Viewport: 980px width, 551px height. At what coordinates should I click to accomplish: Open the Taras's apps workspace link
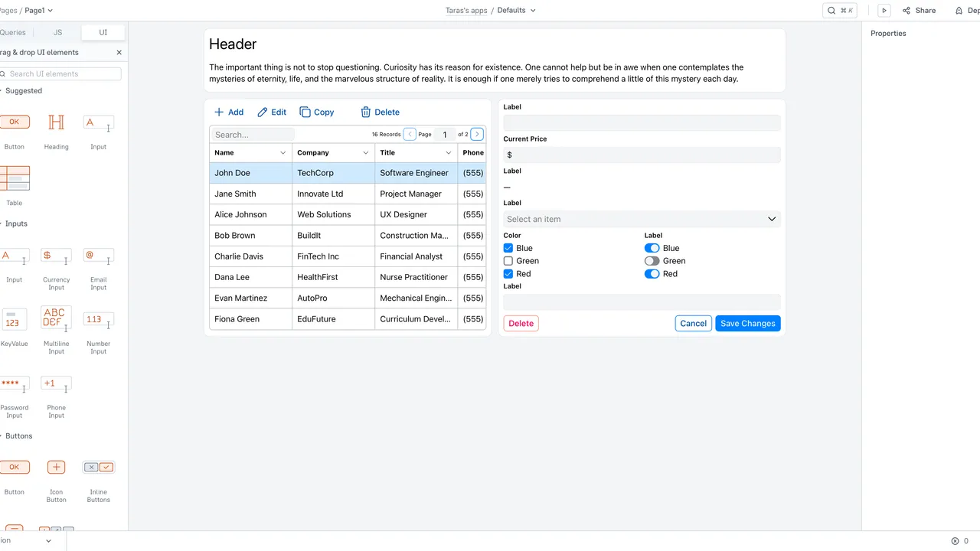point(466,11)
